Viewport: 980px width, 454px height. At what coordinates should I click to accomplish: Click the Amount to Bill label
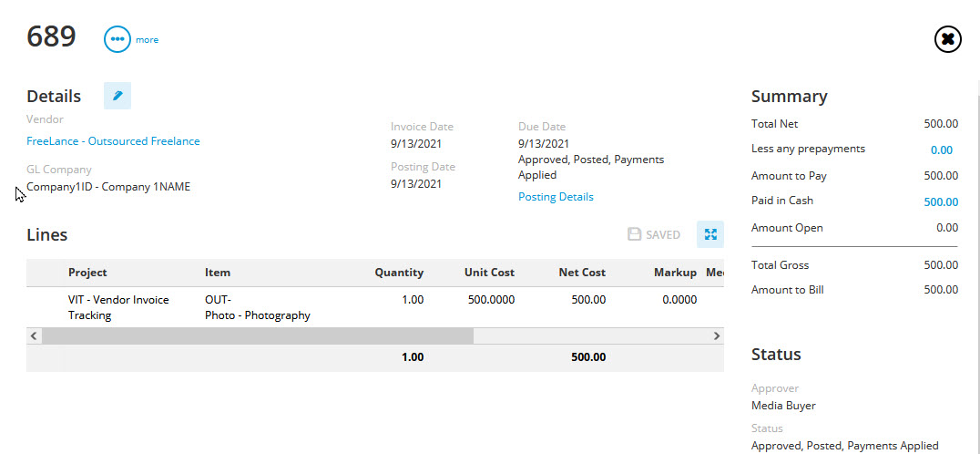(788, 290)
